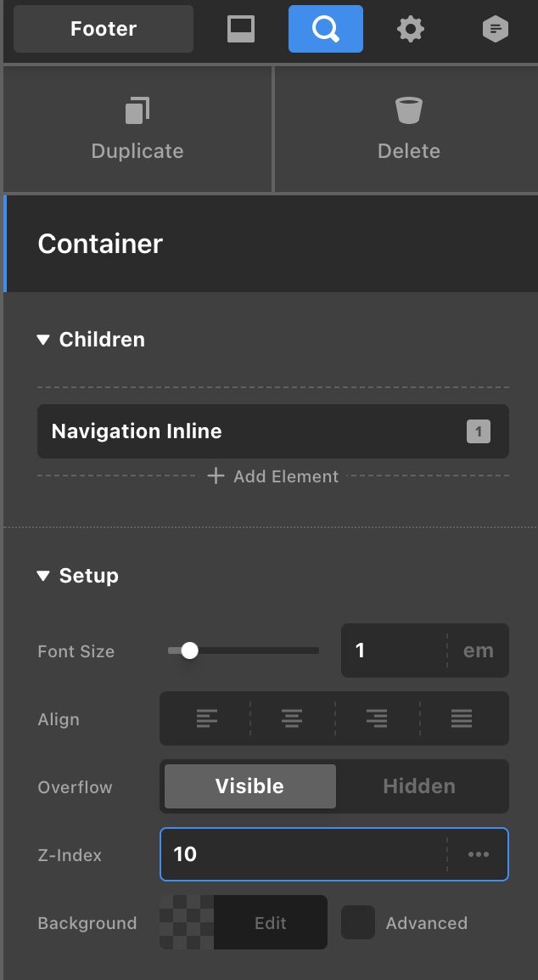Delete the Container element
The image size is (538, 980).
point(408,130)
